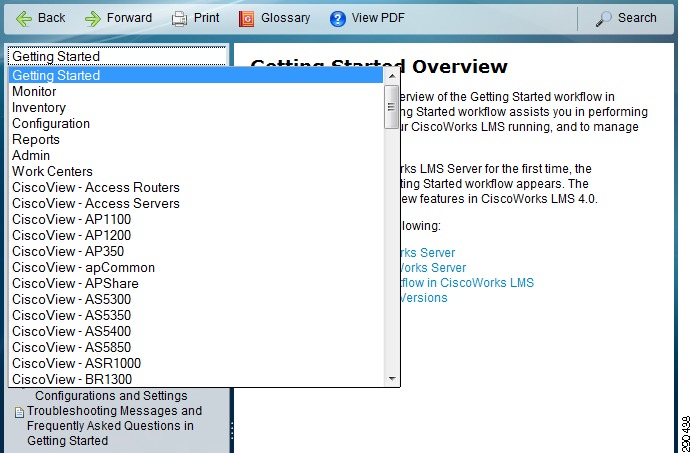Choose CiscoView - AS5400 option

196,331
